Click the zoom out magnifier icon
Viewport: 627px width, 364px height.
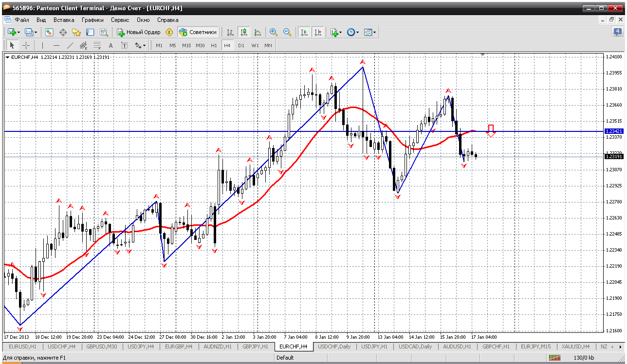pyautogui.click(x=287, y=32)
